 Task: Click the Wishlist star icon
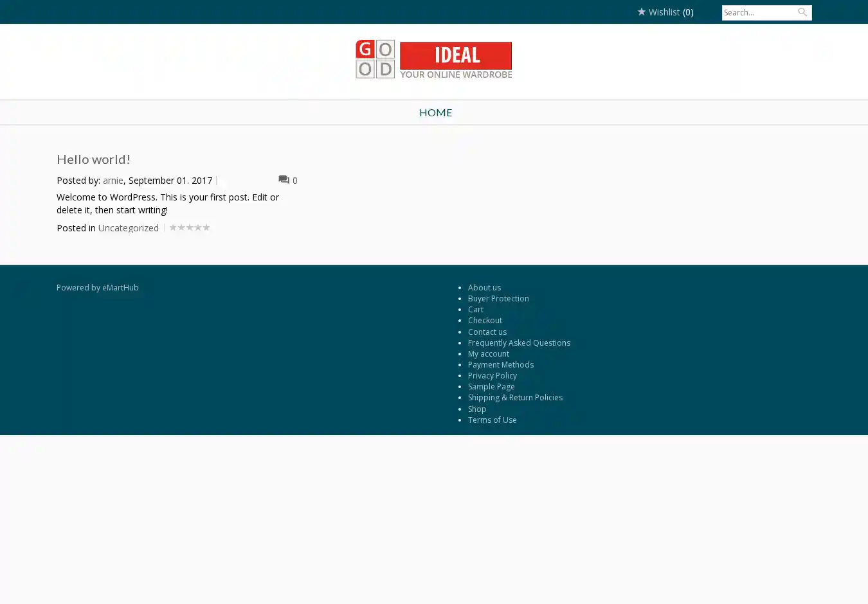click(x=641, y=12)
